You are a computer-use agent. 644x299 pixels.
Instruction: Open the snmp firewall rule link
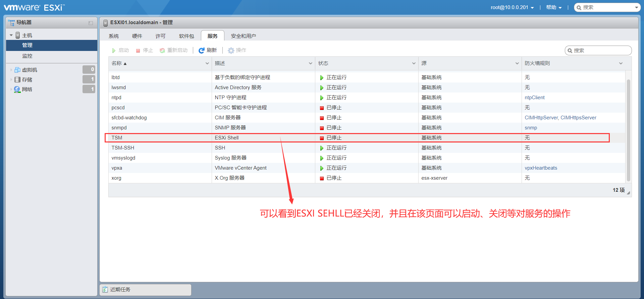531,128
